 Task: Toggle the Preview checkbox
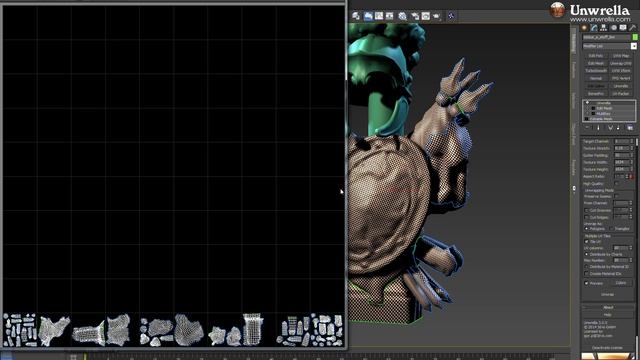587,283
